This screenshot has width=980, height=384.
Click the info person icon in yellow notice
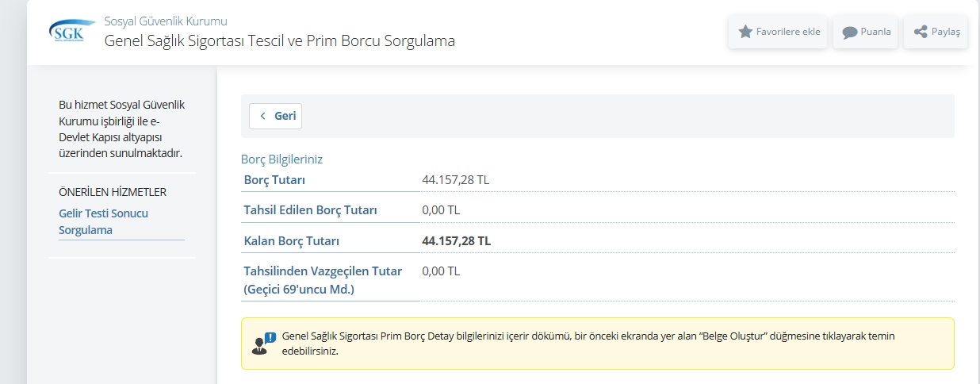pos(264,344)
